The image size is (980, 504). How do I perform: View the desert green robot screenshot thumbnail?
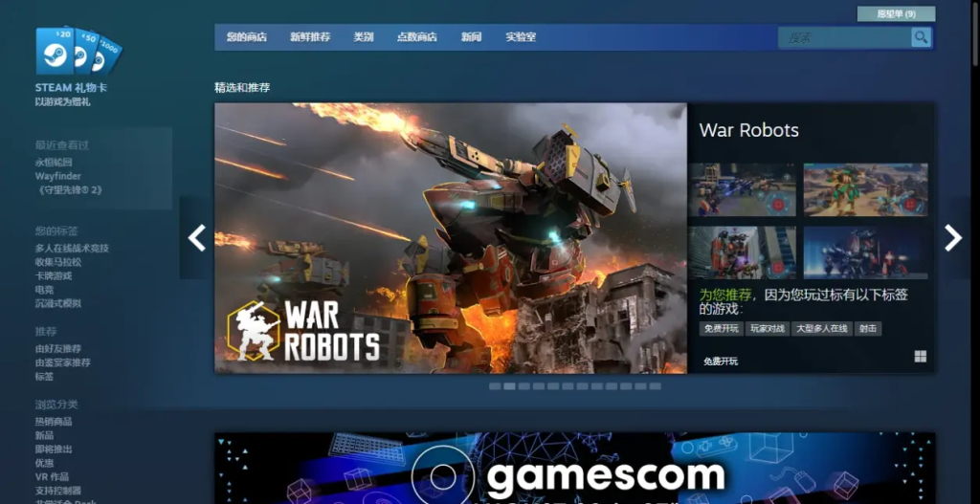point(865,190)
